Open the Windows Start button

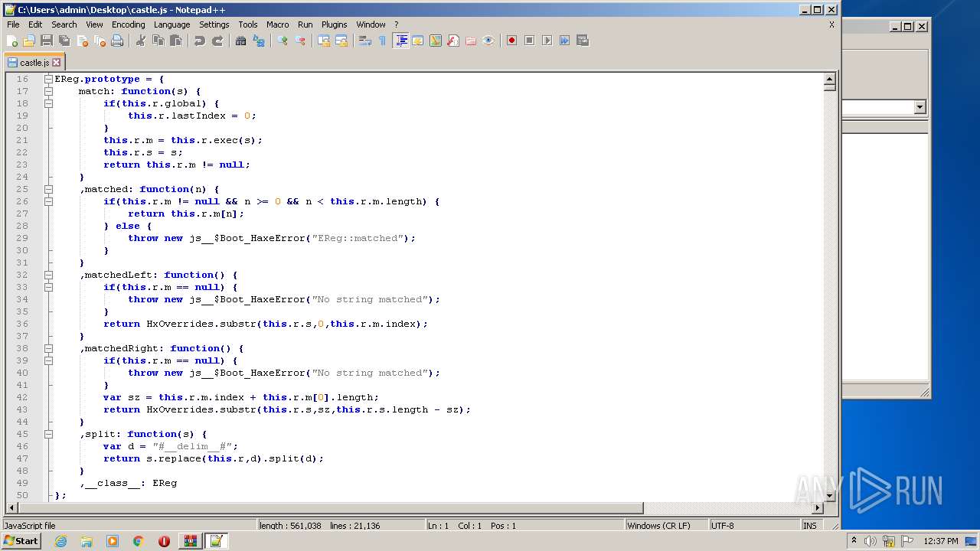pos(21,541)
